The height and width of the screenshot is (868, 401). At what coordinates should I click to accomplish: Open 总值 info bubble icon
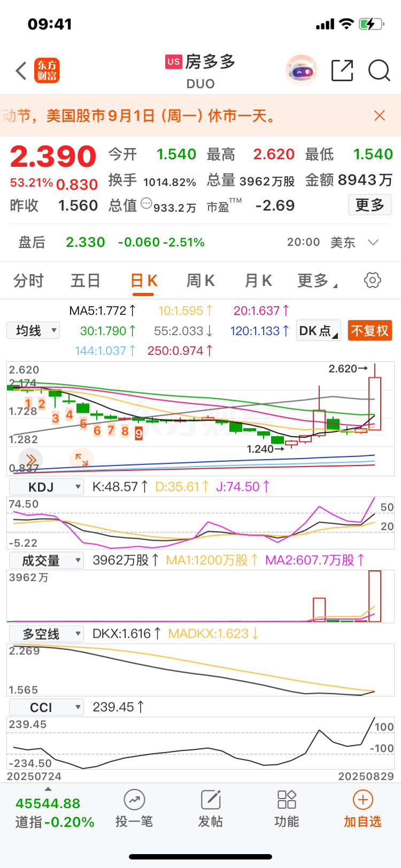(x=146, y=203)
